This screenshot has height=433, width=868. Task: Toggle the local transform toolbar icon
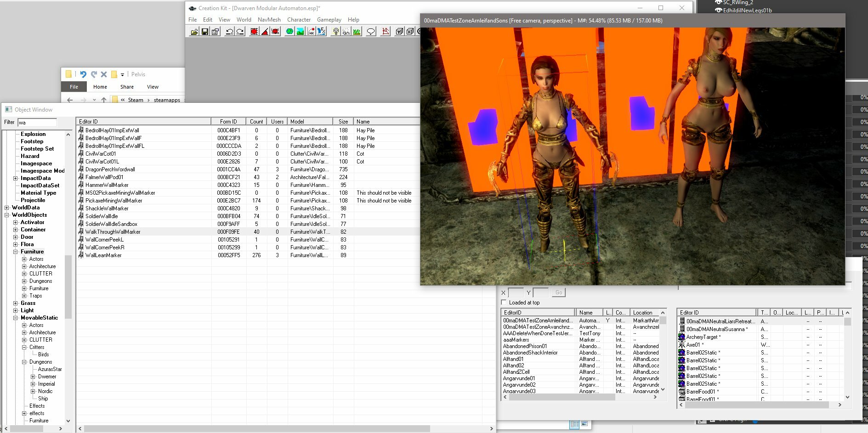click(275, 31)
